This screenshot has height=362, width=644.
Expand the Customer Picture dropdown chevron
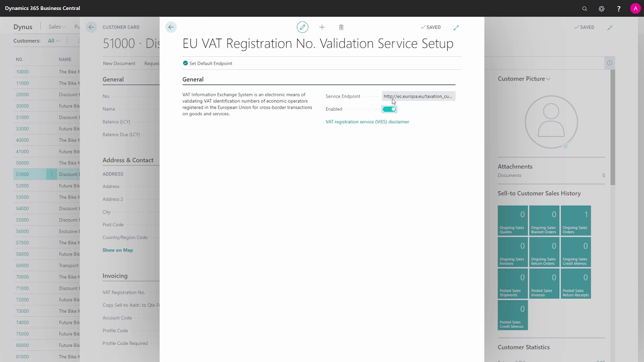pyautogui.click(x=548, y=79)
